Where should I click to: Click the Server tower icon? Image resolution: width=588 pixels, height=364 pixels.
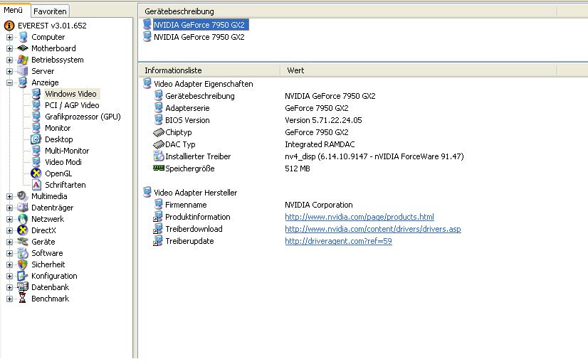(23, 71)
